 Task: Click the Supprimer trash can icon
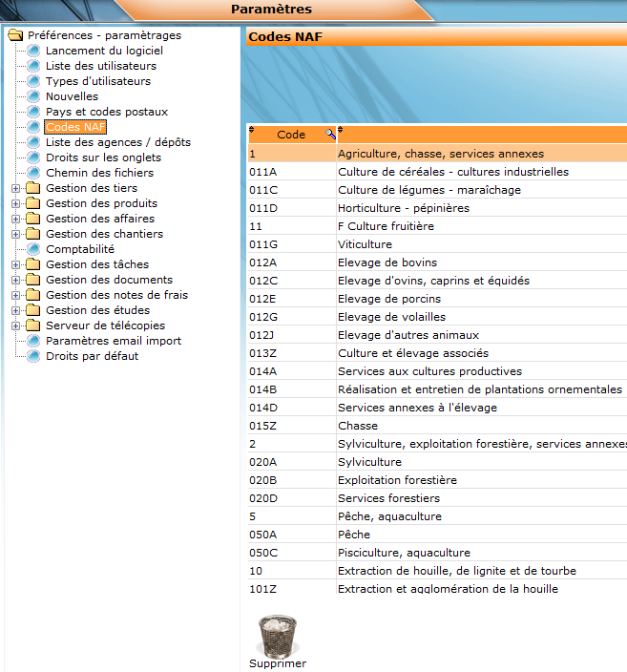278,637
